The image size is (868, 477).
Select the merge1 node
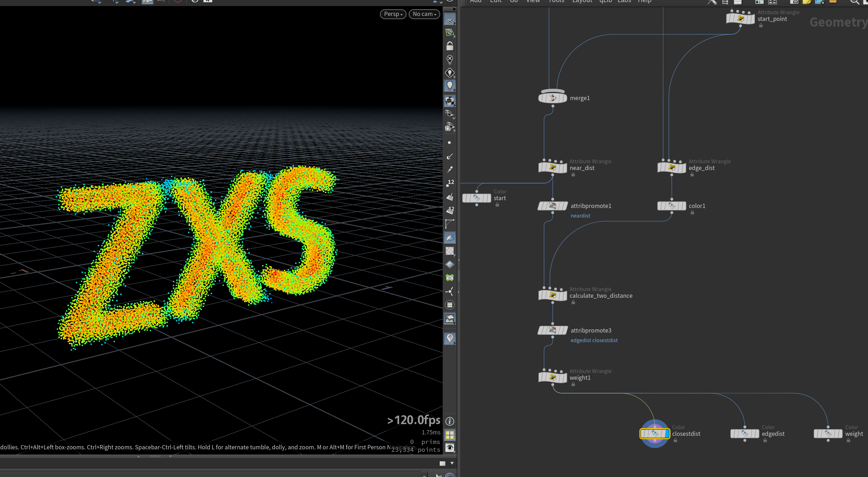point(553,98)
